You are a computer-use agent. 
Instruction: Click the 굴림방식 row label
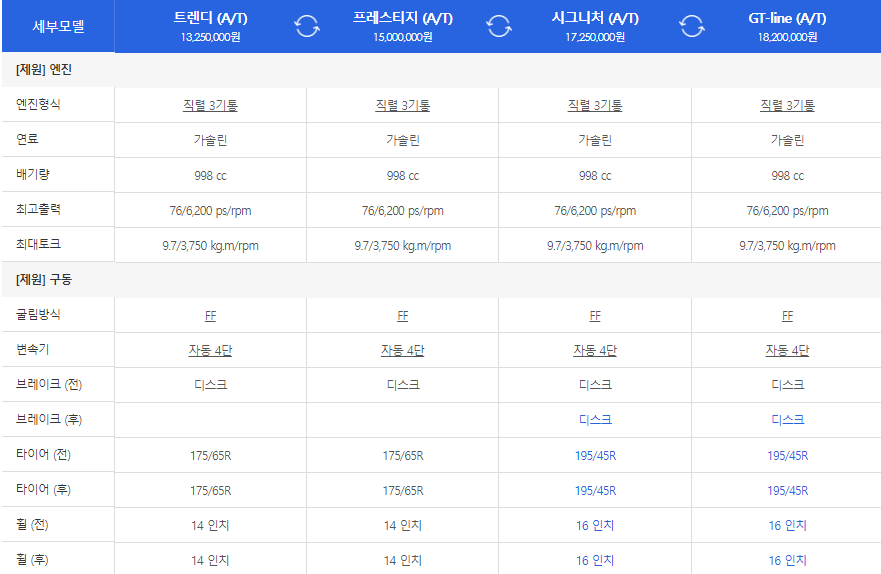pos(38,314)
